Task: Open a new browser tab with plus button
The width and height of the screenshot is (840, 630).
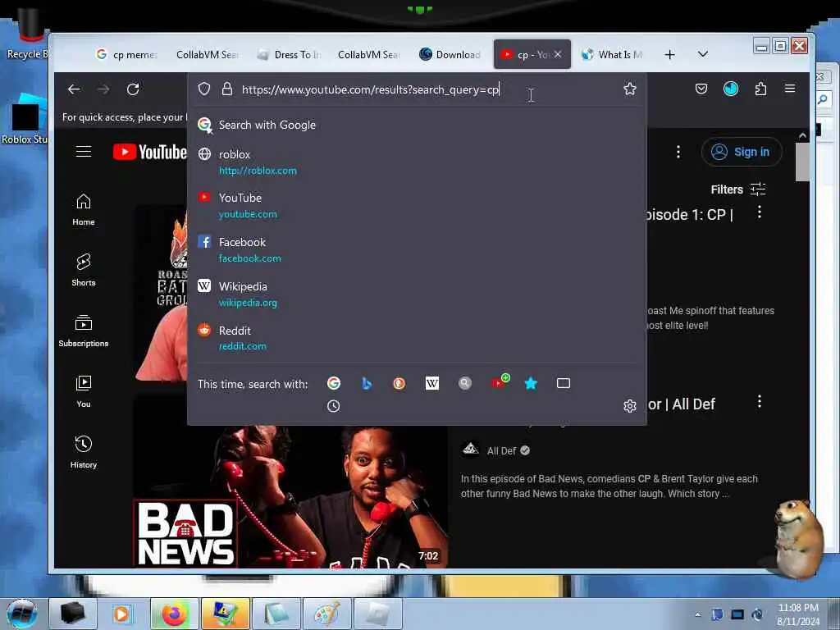Action: coord(669,55)
